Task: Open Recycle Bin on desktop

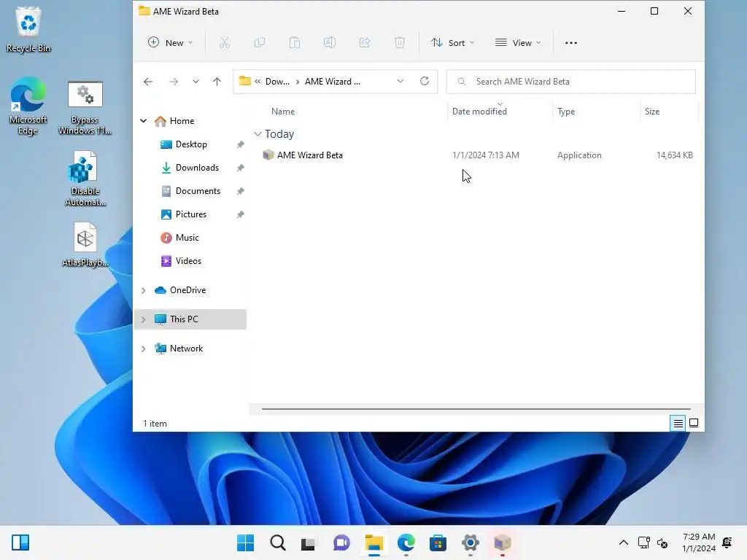Action: (x=28, y=29)
